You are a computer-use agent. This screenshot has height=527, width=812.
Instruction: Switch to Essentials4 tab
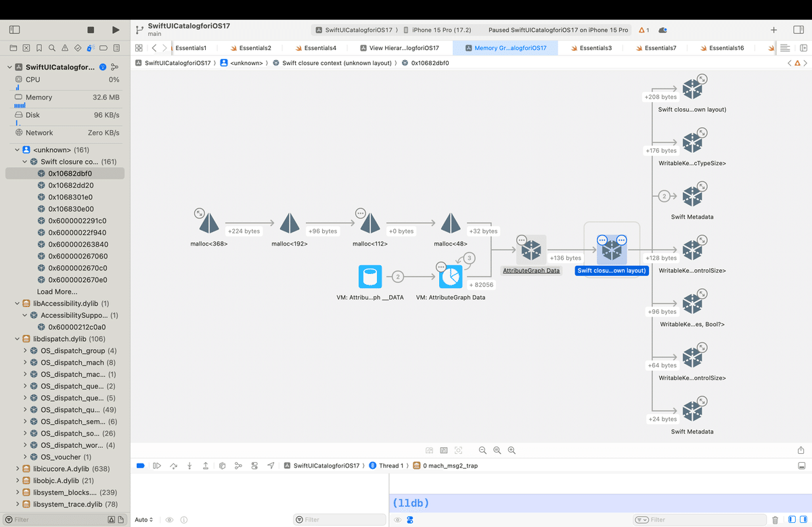coord(315,48)
